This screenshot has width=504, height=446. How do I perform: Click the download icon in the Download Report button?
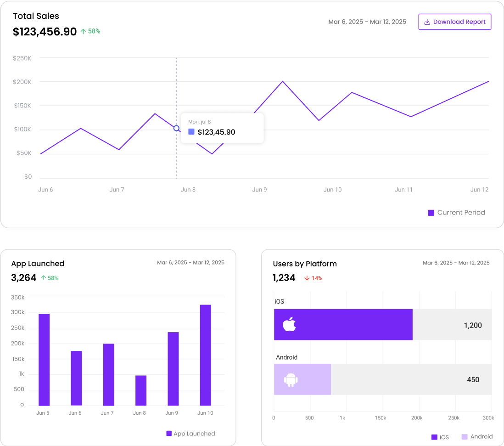click(428, 22)
